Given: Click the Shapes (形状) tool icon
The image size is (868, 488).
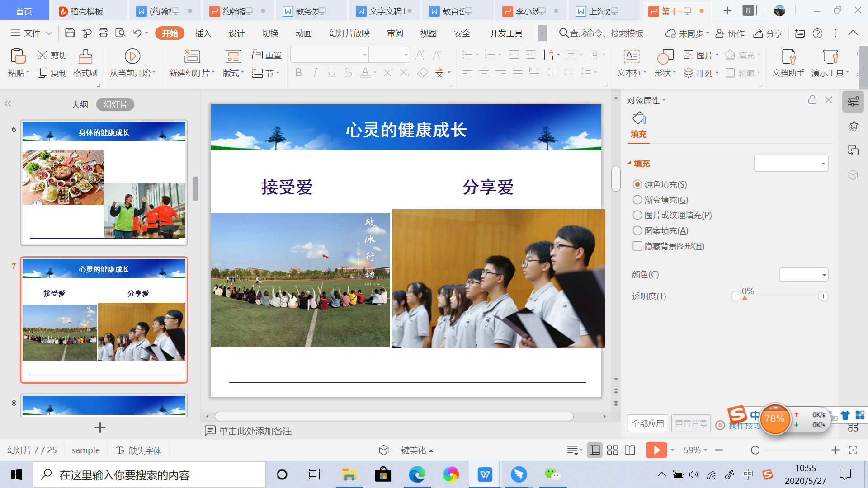Looking at the screenshot, I should (665, 57).
